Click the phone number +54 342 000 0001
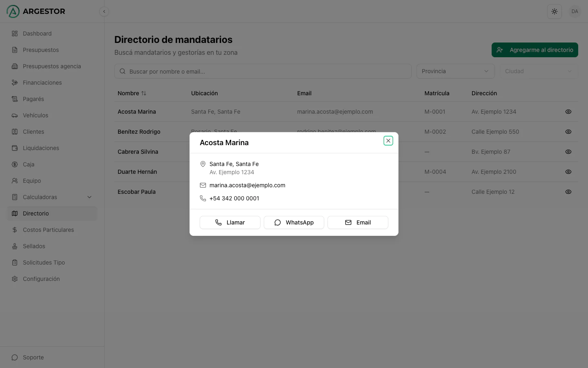Screen dimensions: 588x368 point(234,198)
